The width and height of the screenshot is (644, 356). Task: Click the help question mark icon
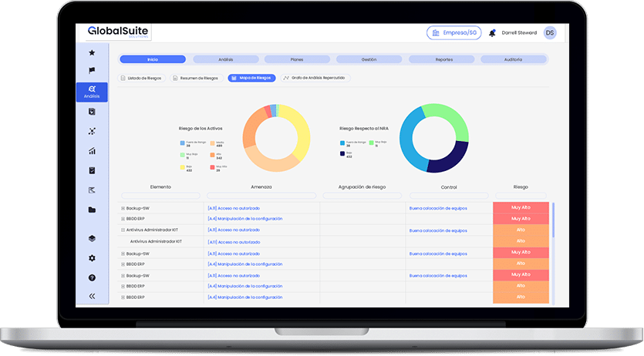(92, 277)
